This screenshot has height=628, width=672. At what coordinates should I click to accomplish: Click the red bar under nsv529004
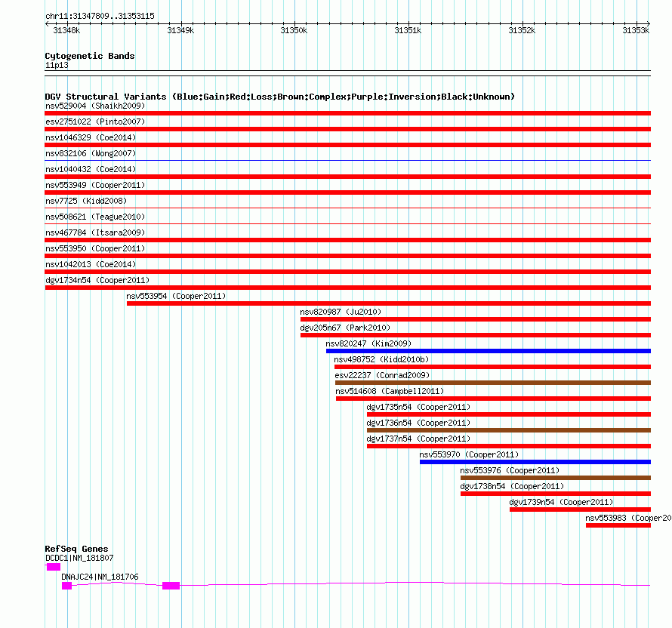tap(347, 113)
